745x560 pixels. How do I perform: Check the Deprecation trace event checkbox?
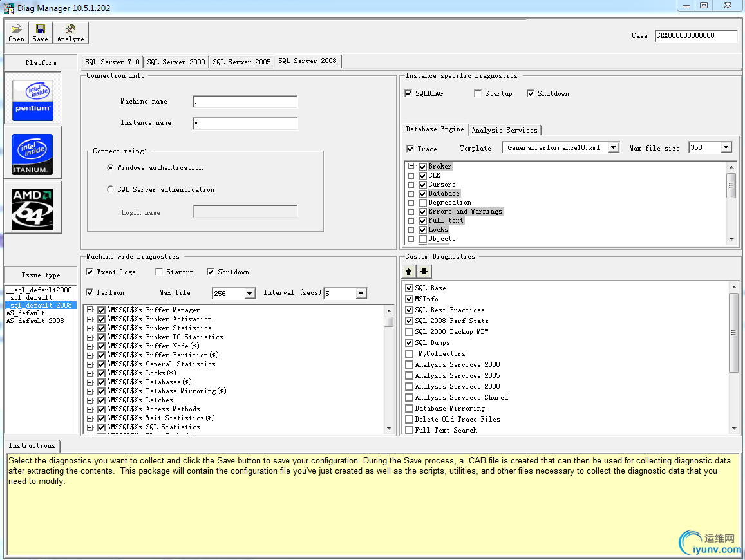point(422,203)
